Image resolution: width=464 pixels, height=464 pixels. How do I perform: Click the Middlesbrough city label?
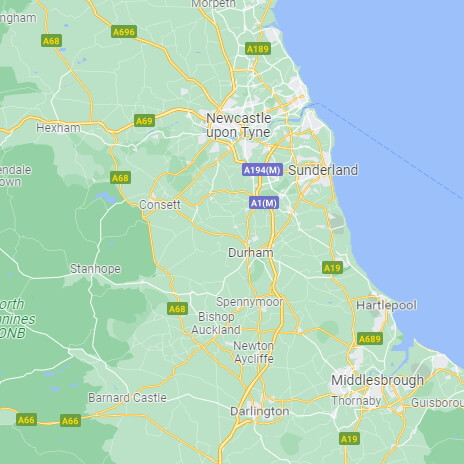click(x=377, y=380)
